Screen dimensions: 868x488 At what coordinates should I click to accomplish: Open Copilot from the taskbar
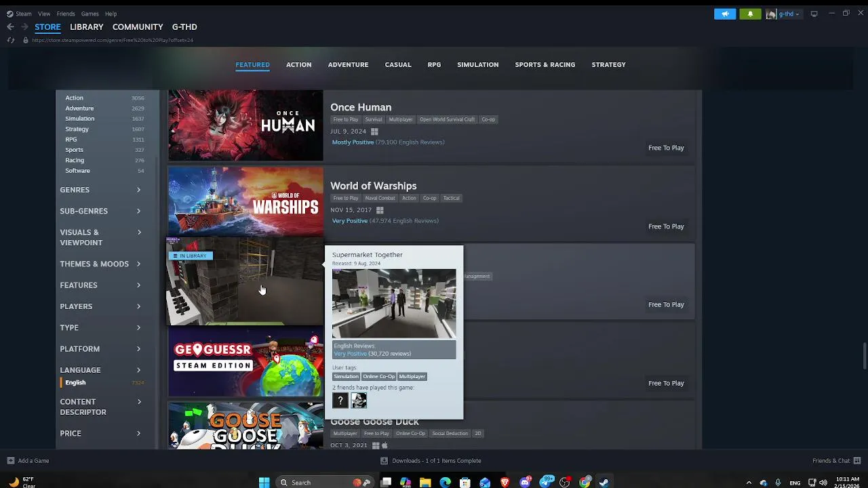pos(406,483)
